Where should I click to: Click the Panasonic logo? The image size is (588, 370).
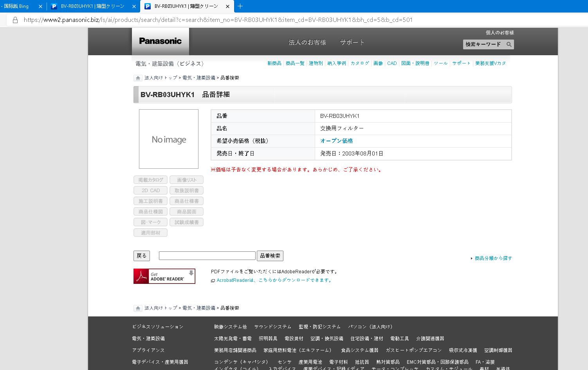(x=160, y=41)
